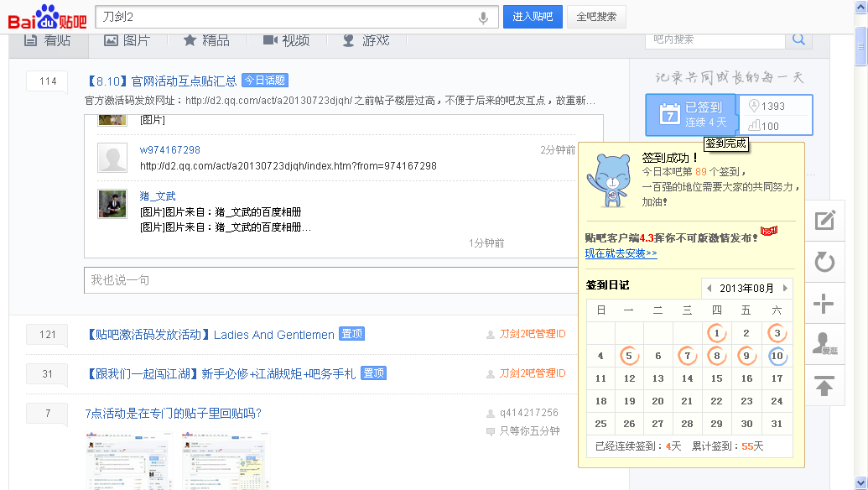The height and width of the screenshot is (490, 868).
Task: Open the user profile silhouette icon
Action: (824, 344)
